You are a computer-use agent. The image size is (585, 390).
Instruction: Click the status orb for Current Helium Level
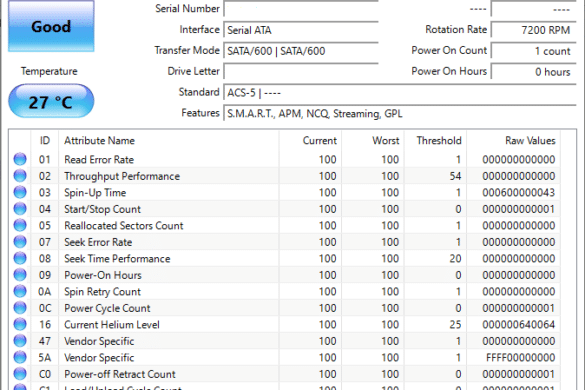pos(20,324)
